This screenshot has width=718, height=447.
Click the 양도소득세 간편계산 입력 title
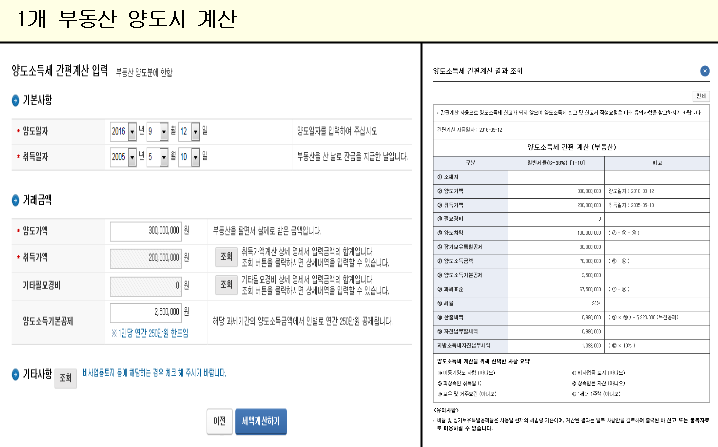tap(60, 71)
